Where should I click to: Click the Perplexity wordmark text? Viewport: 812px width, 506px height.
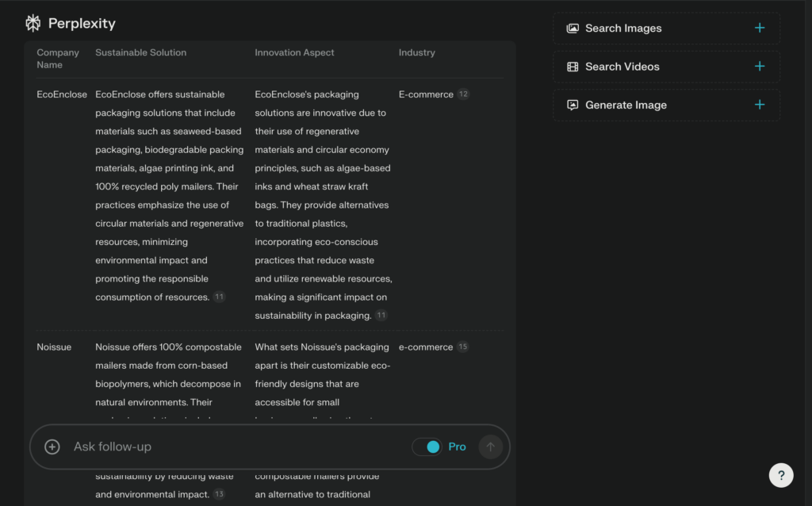[82, 24]
